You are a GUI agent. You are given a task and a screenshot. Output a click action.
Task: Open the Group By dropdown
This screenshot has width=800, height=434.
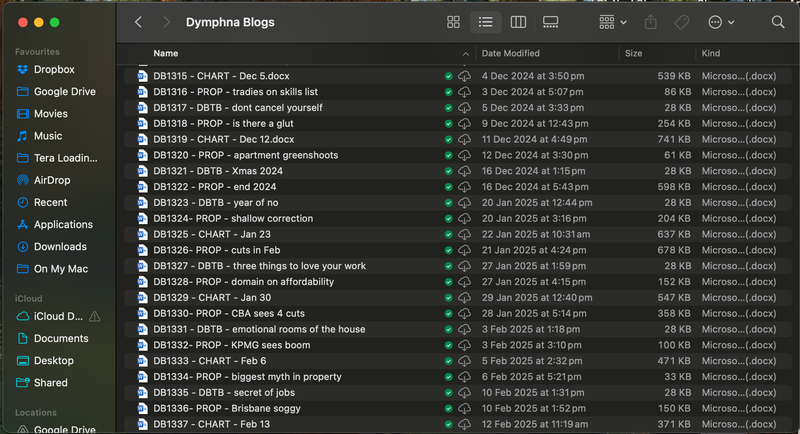[612, 22]
